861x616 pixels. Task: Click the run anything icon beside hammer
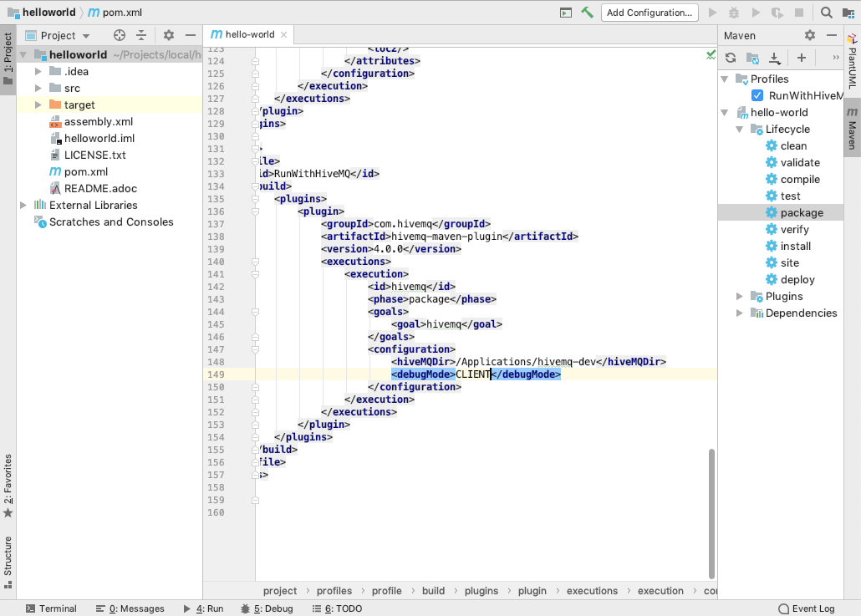point(566,13)
